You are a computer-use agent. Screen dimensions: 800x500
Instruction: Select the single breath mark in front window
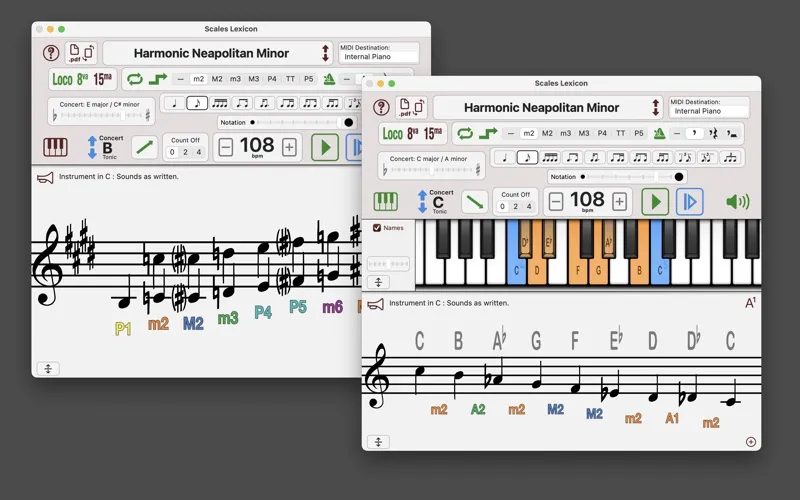pos(694,133)
